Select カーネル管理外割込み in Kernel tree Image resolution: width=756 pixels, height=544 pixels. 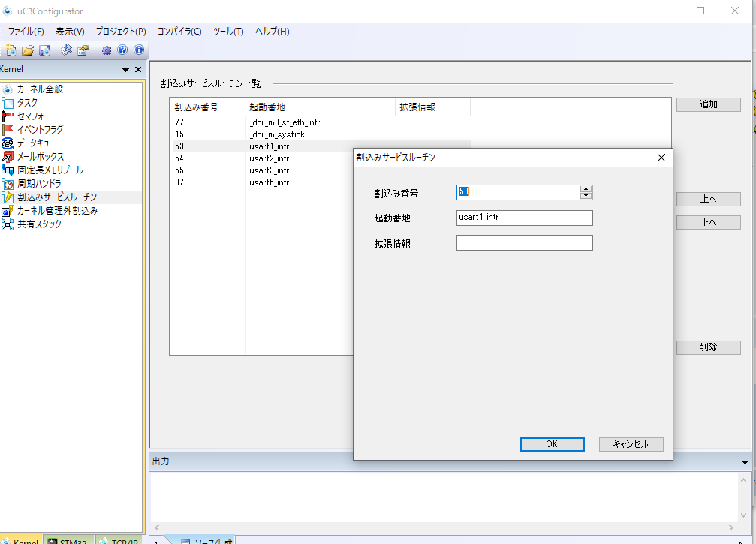tap(57, 211)
